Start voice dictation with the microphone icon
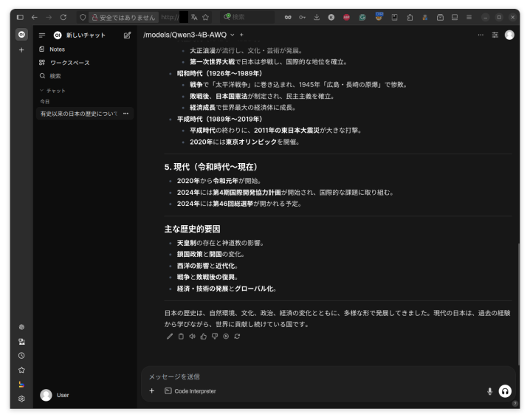 pos(489,391)
